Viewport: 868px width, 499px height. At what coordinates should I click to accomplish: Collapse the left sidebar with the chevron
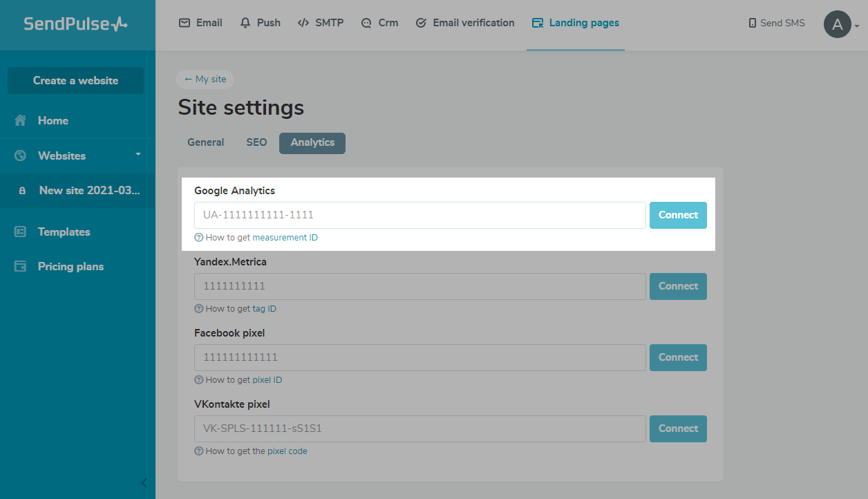coord(144,482)
